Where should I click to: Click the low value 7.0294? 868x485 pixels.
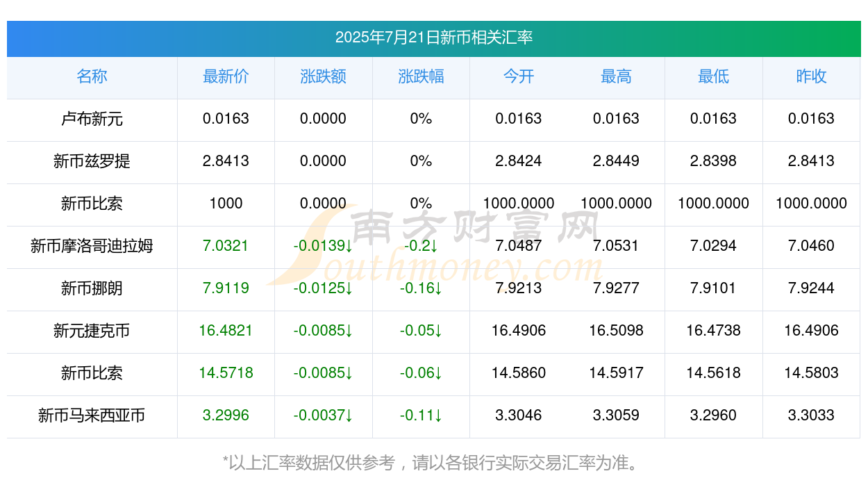pos(713,246)
